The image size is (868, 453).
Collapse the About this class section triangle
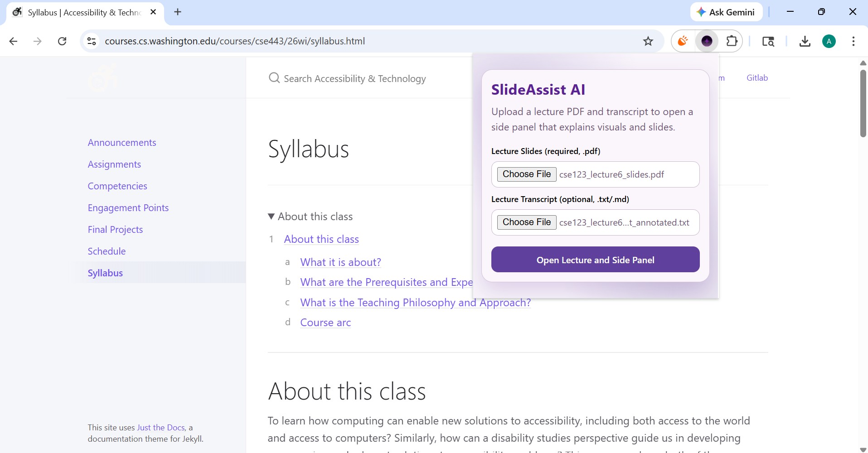pos(271,216)
